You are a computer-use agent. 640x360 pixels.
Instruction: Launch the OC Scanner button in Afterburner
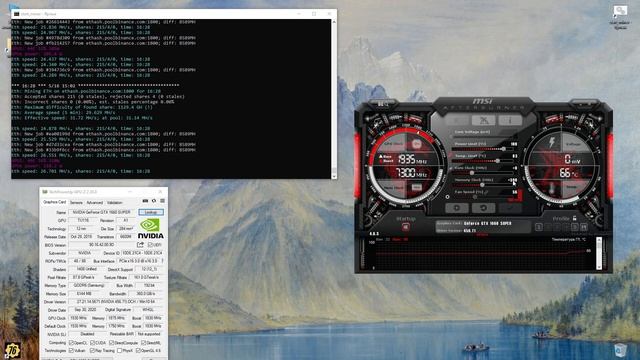(483, 120)
